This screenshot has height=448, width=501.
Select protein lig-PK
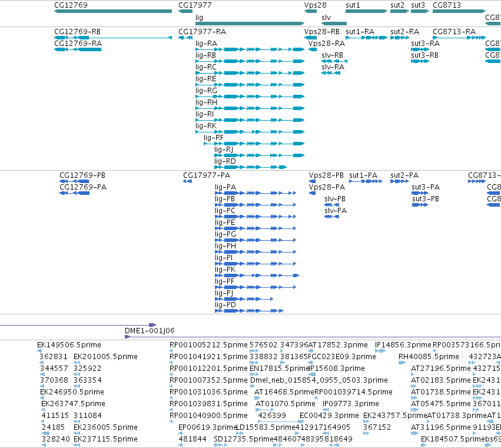(x=257, y=276)
